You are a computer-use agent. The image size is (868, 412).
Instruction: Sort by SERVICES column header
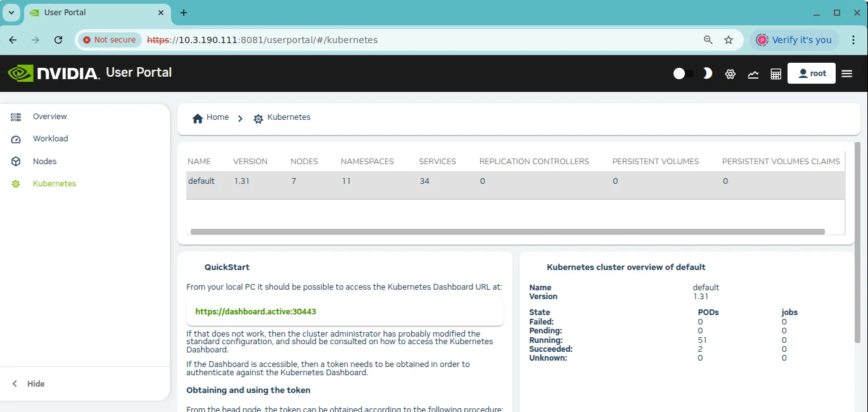pyautogui.click(x=437, y=162)
